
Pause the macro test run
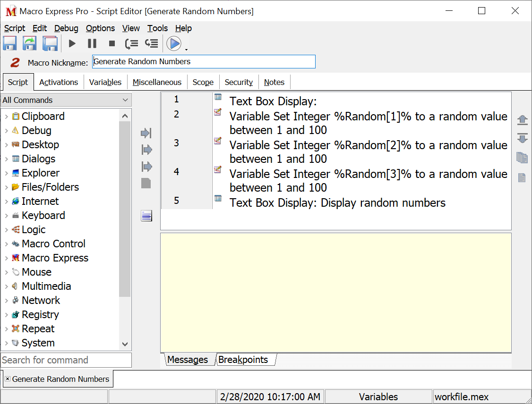coord(92,44)
